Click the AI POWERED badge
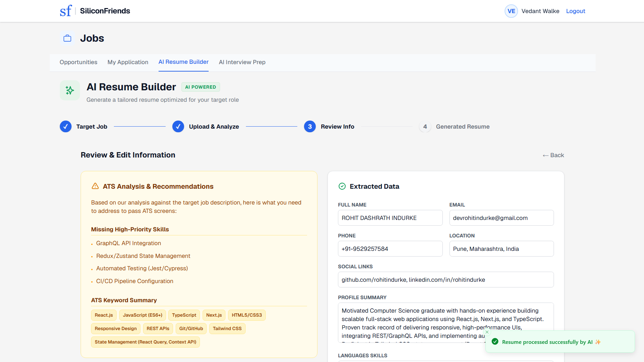 201,87
